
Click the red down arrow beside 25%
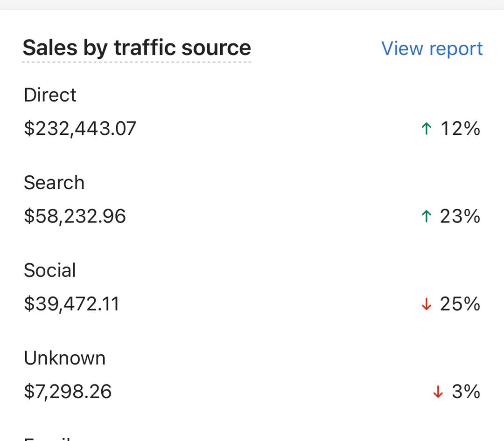coord(426,304)
